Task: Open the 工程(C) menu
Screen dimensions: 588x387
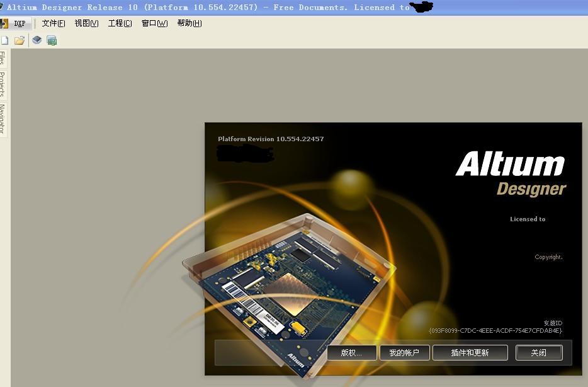Action: 120,23
